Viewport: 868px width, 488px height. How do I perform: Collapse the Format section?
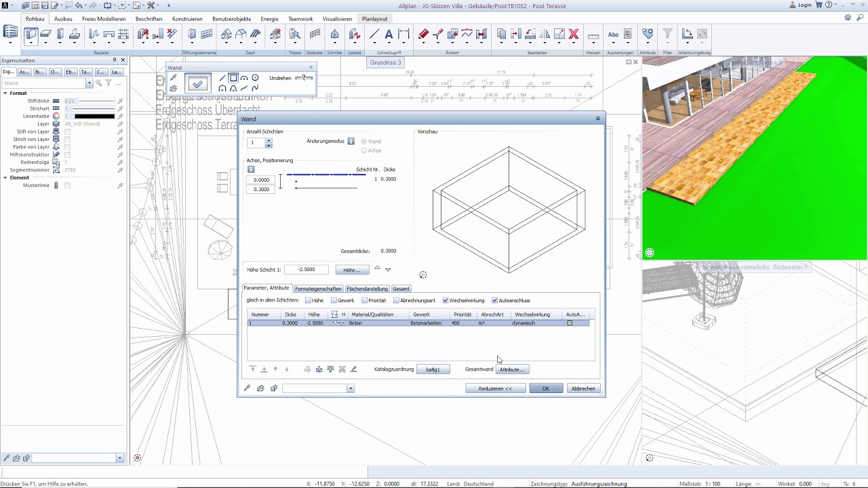click(5, 93)
